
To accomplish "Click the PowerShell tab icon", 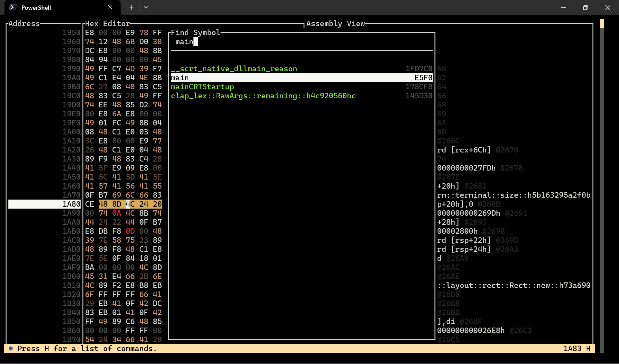I will click(13, 7).
